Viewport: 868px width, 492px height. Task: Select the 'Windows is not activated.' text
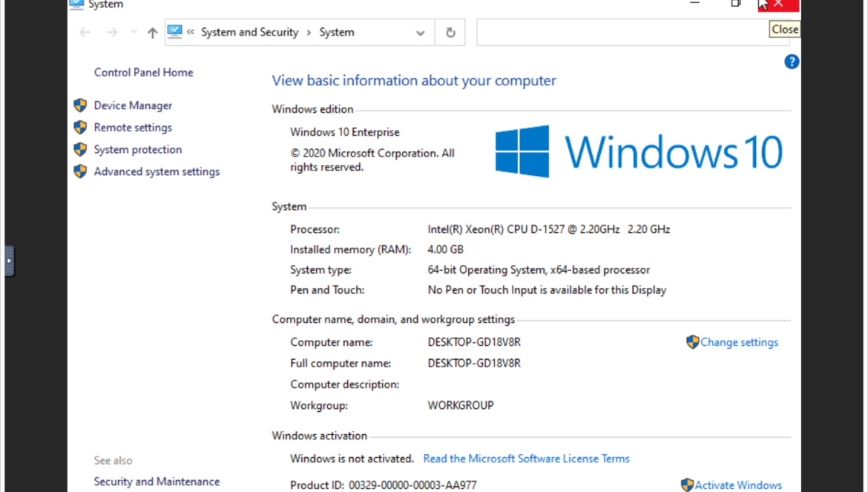pos(352,459)
